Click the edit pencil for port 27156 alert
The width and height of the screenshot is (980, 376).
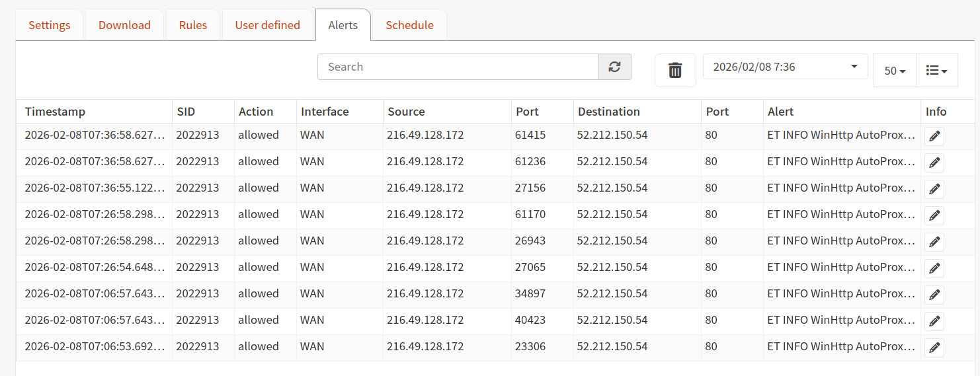(x=934, y=189)
